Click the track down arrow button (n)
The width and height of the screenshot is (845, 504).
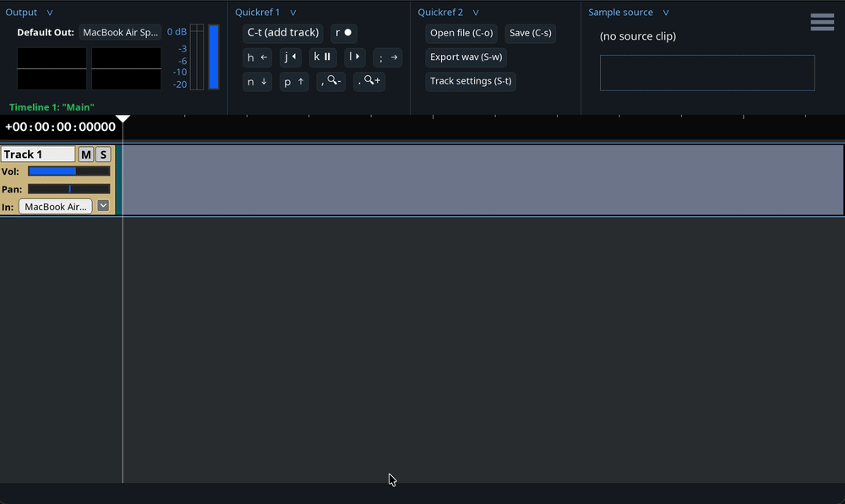pos(257,81)
